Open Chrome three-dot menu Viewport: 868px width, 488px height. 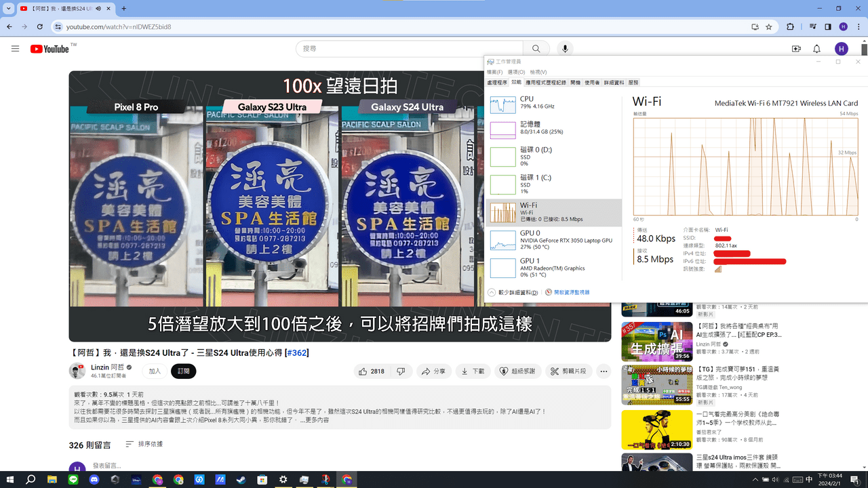(x=859, y=27)
